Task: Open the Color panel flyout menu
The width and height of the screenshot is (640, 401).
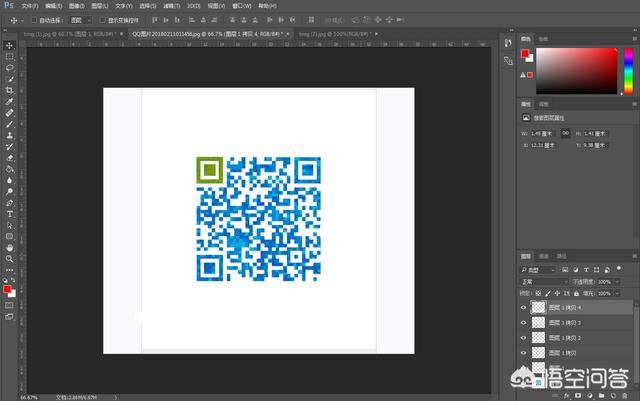Action: pyautogui.click(x=635, y=38)
